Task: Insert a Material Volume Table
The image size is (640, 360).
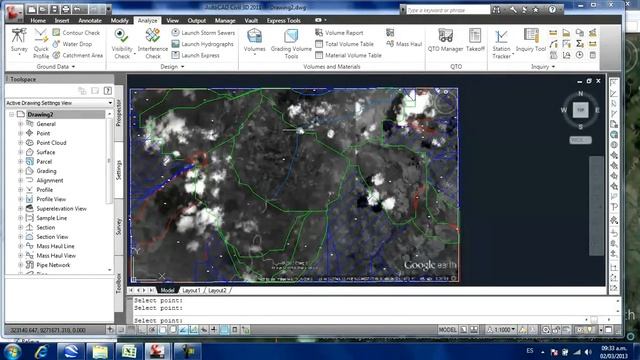Action: click(348, 55)
